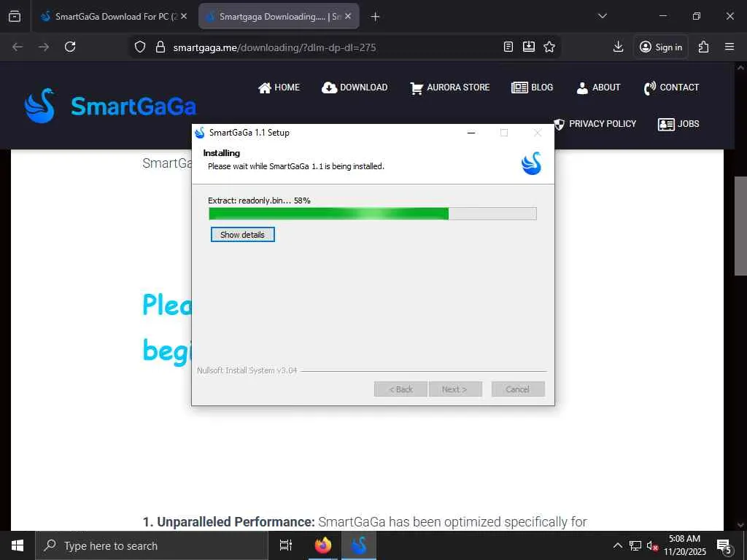Click the install/save page icon in address bar
Image resolution: width=747 pixels, height=560 pixels.
tap(529, 47)
